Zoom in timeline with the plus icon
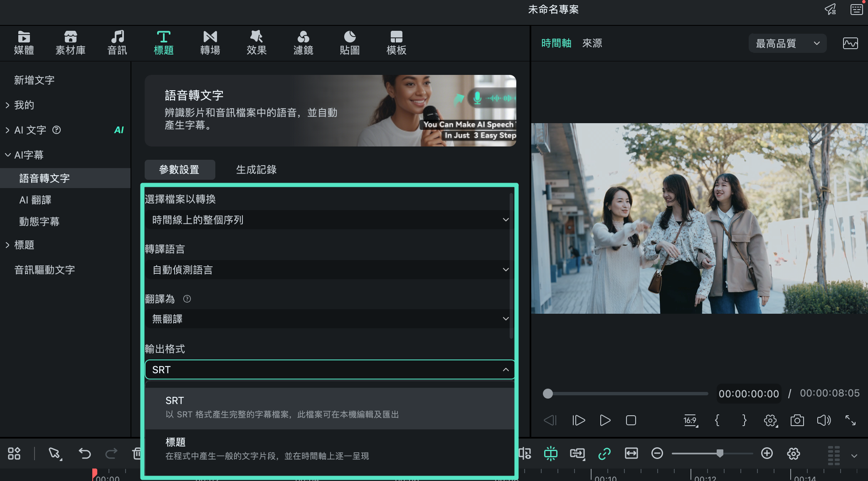Screen dimensions: 868x481 pyautogui.click(x=767, y=453)
